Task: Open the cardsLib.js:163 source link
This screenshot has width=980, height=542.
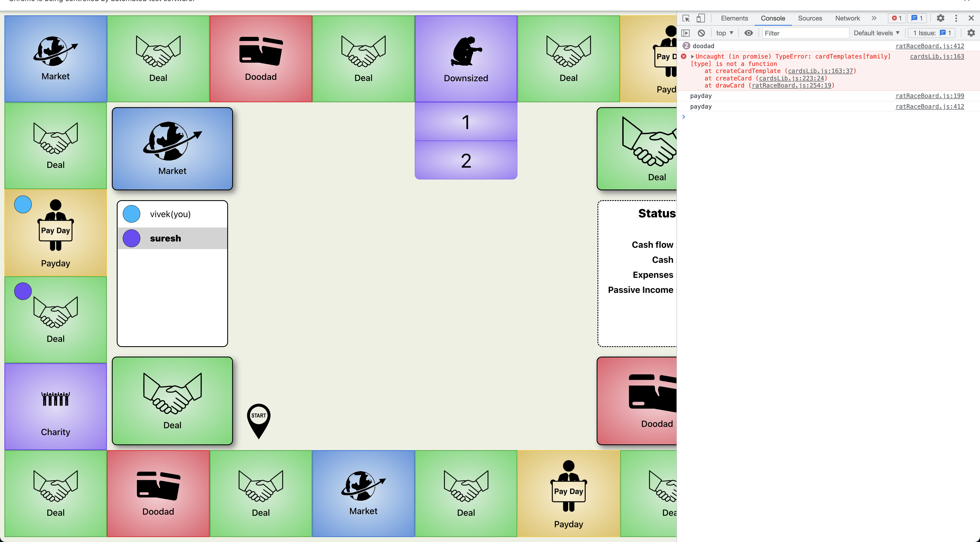Action: pyautogui.click(x=937, y=57)
